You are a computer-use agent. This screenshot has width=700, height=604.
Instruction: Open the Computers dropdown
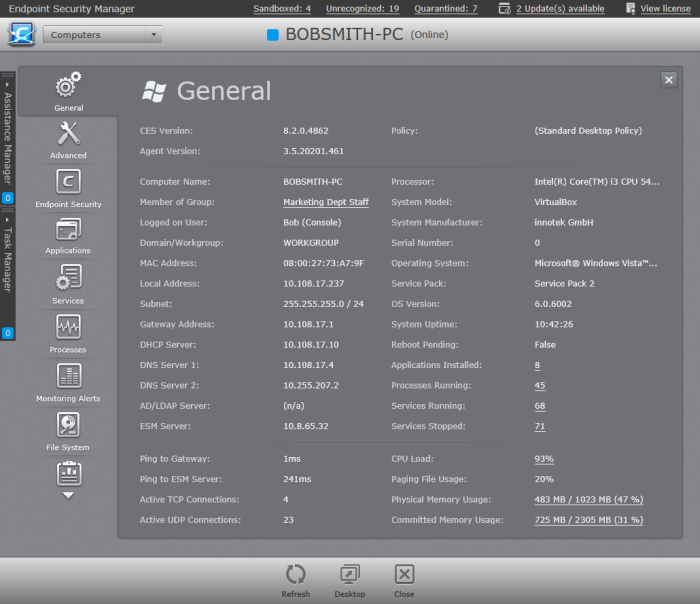[102, 34]
